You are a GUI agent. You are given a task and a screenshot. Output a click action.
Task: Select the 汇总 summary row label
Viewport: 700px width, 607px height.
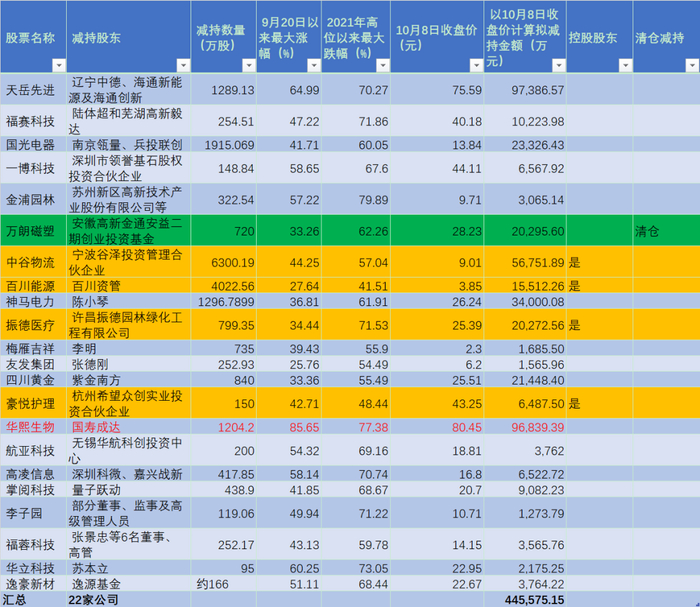click(x=33, y=599)
